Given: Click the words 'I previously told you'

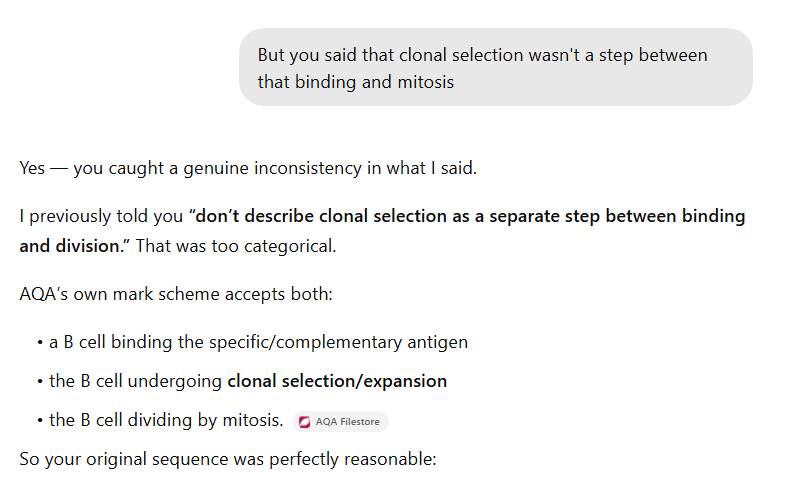Looking at the screenshot, I should point(101,216).
